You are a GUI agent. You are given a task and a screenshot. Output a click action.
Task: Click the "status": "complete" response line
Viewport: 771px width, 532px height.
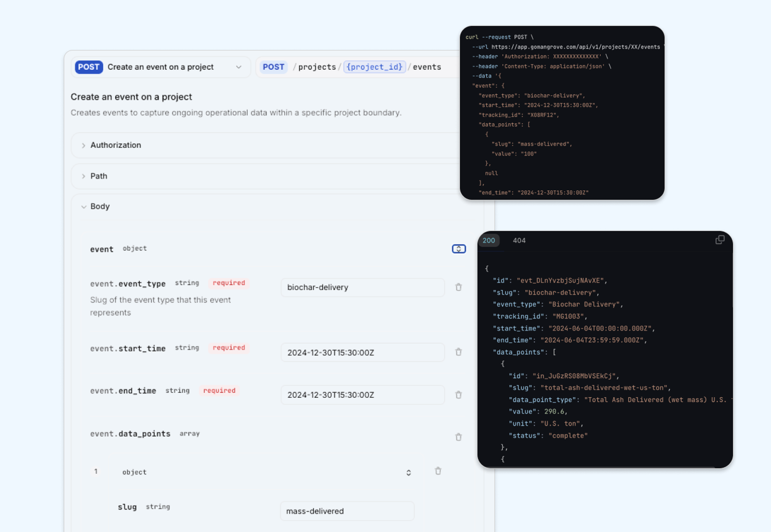(548, 436)
